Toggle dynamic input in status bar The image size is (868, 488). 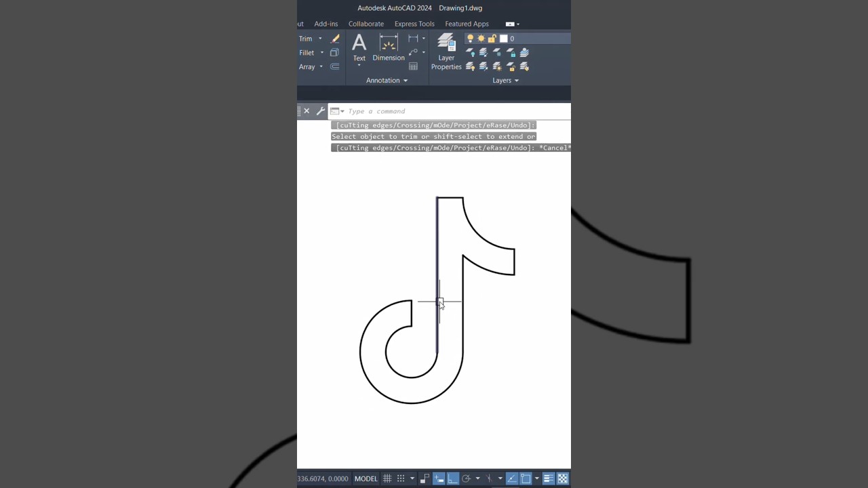[x=439, y=479]
